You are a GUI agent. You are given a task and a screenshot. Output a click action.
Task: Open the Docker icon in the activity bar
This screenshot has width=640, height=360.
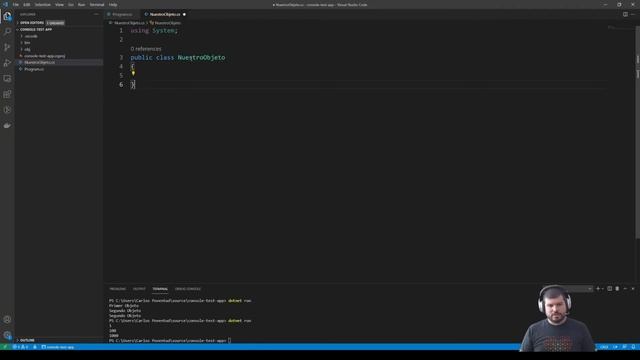[7, 126]
